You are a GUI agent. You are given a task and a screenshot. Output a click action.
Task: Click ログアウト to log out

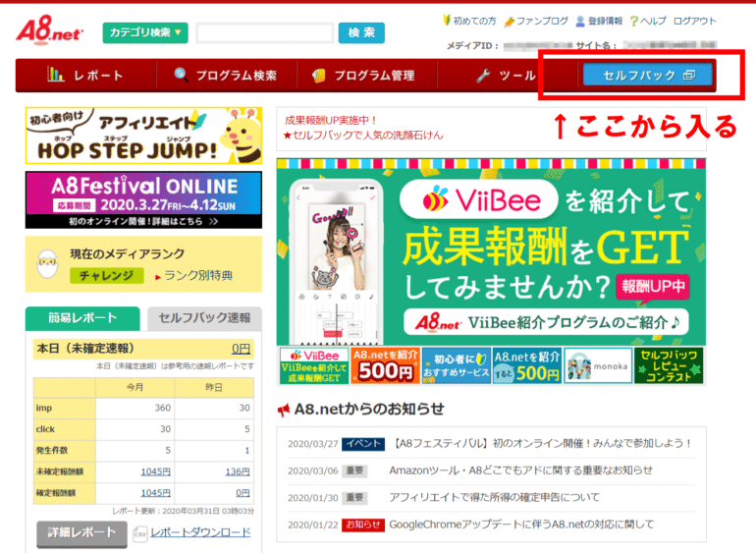(695, 21)
